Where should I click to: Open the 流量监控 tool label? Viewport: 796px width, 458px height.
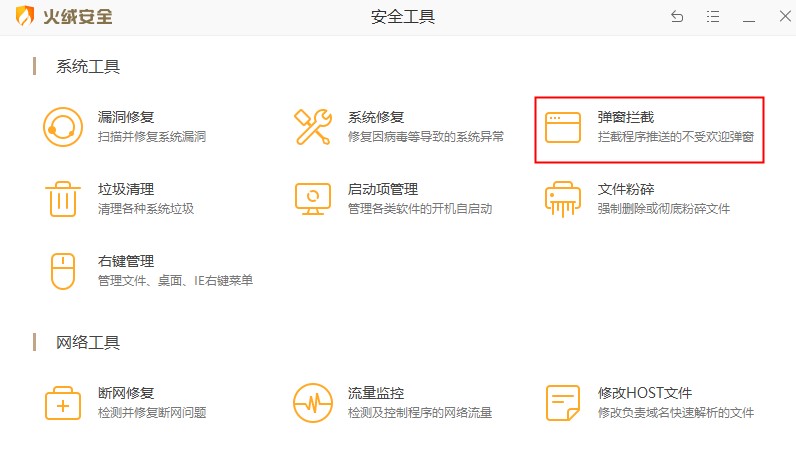(376, 393)
